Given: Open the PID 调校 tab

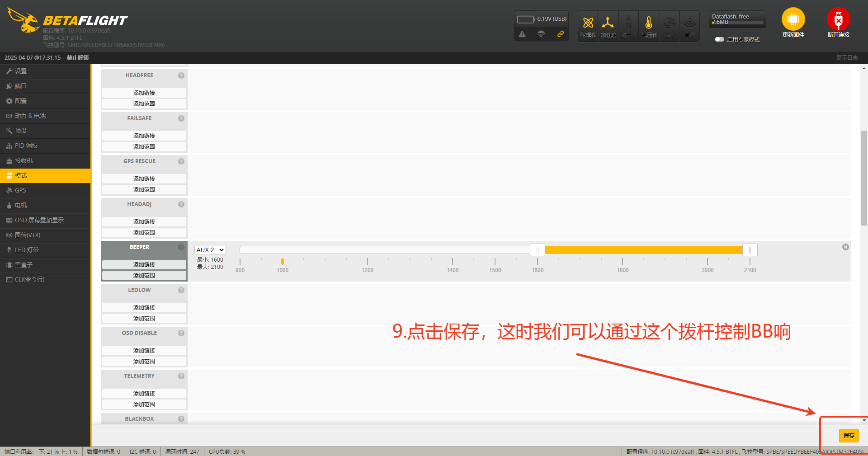Looking at the screenshot, I should tap(45, 146).
